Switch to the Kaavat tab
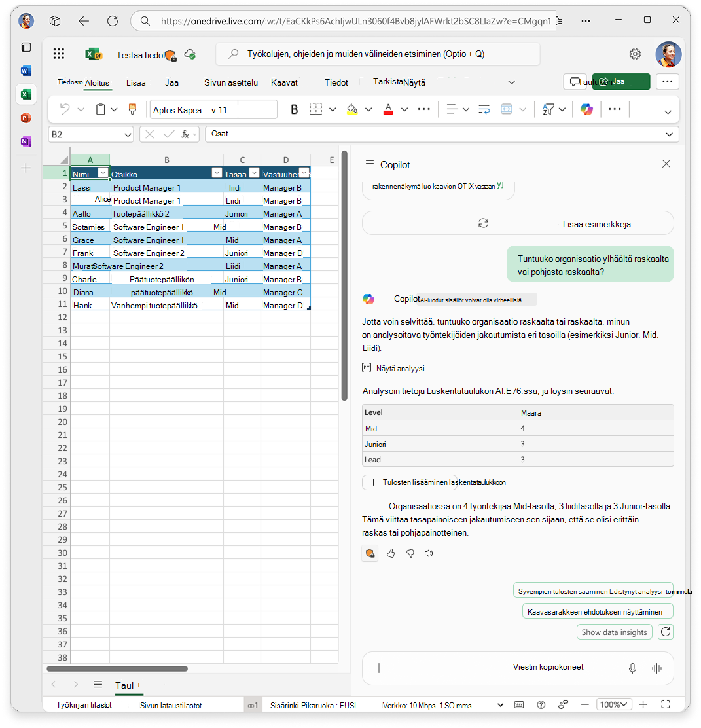Viewport: 701px width, 728px height. coord(284,82)
